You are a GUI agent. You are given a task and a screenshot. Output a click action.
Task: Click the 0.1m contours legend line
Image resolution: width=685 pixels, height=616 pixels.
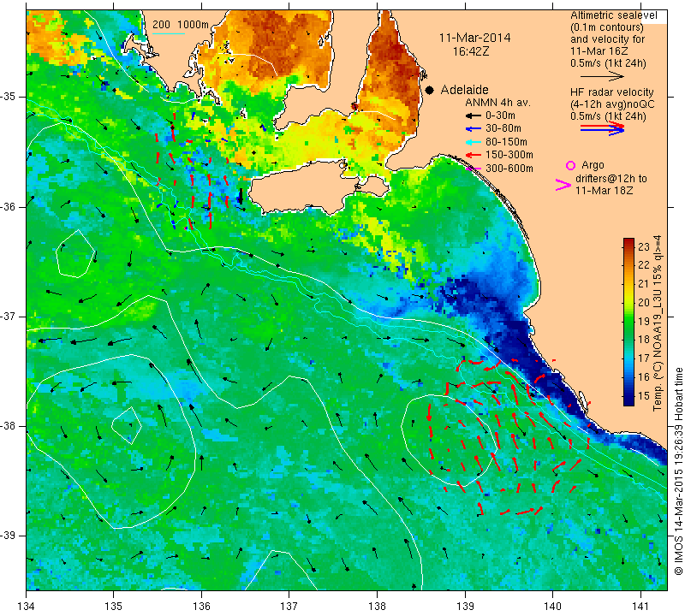pos(607,27)
